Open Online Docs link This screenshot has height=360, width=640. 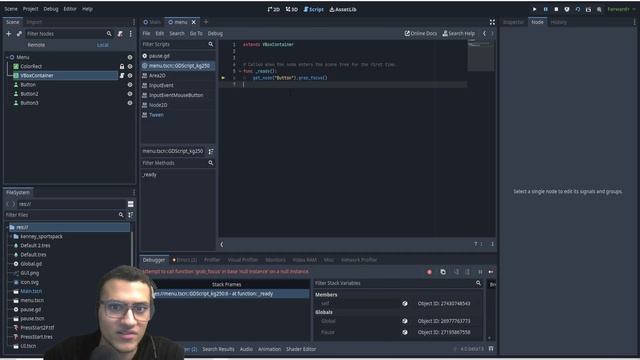pyautogui.click(x=421, y=33)
